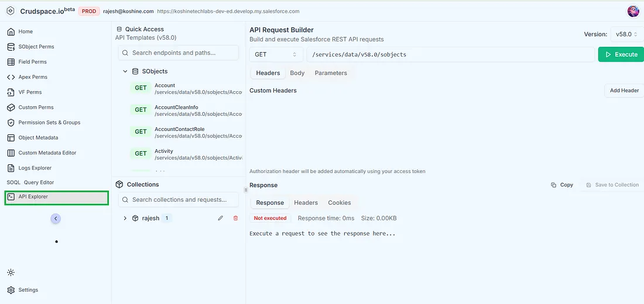The image size is (644, 304).
Task: Switch to the Body tab
Action: coord(297,73)
